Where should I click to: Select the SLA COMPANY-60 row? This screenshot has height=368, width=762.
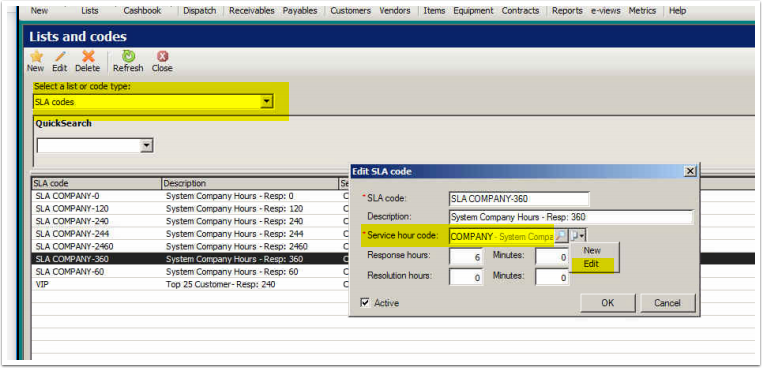pos(190,272)
